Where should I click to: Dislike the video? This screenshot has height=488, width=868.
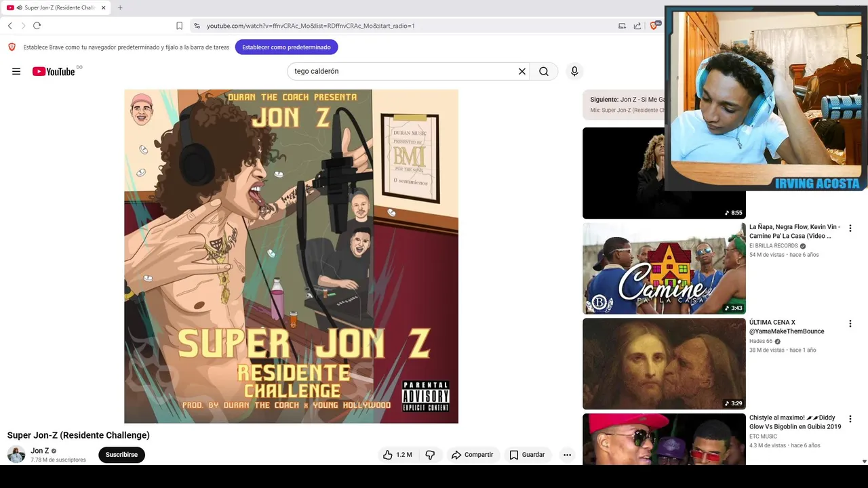tap(430, 455)
